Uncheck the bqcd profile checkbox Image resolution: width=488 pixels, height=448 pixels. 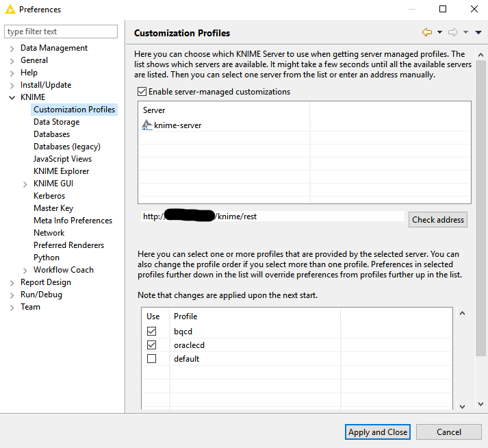tap(151, 331)
